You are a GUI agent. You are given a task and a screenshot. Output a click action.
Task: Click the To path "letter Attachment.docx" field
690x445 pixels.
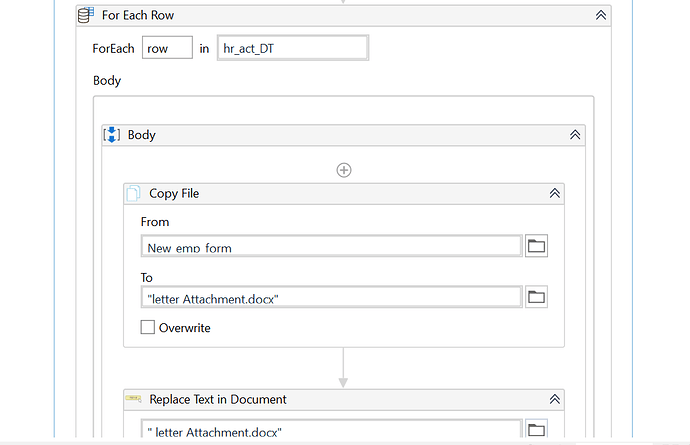(x=332, y=296)
